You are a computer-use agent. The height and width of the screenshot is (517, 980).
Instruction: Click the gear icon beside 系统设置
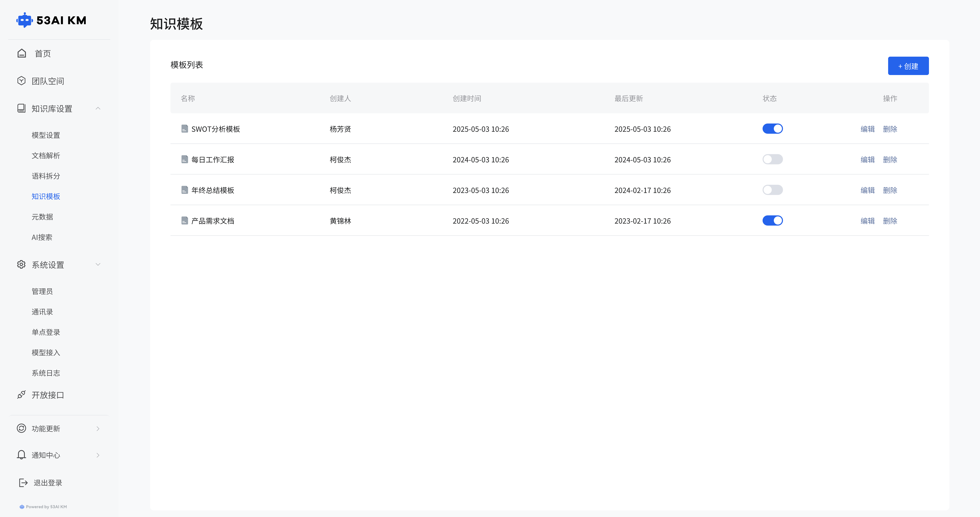[x=21, y=264]
